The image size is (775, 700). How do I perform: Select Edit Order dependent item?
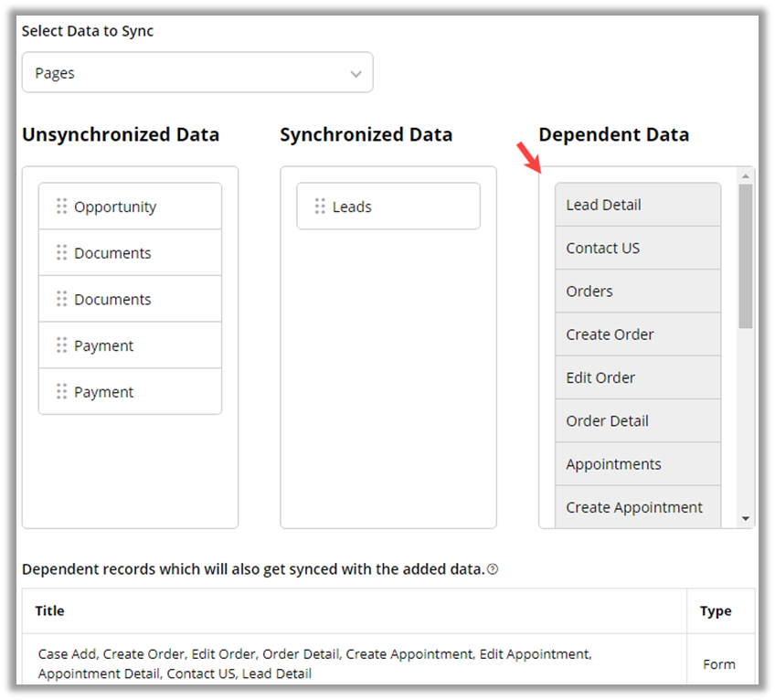pyautogui.click(x=637, y=377)
